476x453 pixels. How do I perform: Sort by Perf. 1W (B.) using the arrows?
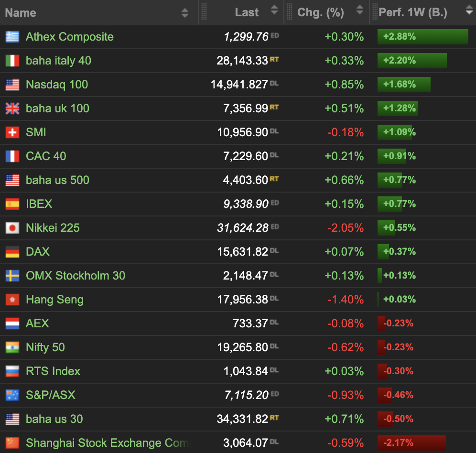click(x=469, y=10)
